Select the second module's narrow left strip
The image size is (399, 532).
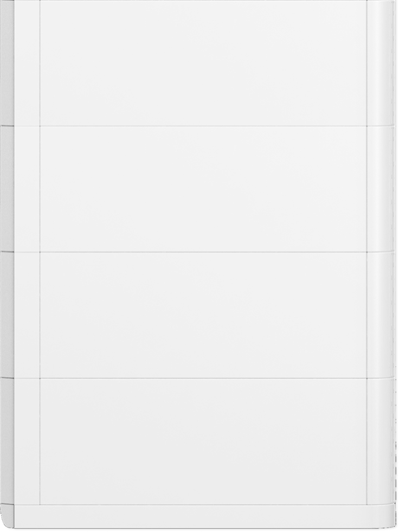(27, 189)
